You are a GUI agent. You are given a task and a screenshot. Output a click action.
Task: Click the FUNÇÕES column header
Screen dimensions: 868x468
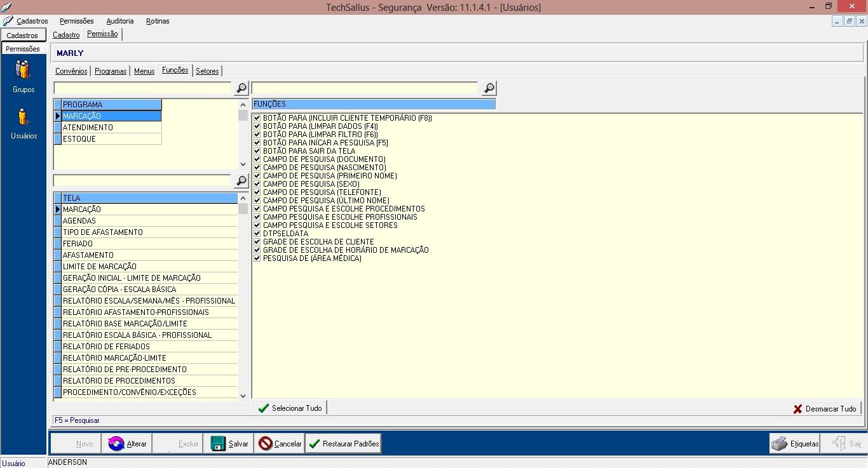[x=374, y=104]
